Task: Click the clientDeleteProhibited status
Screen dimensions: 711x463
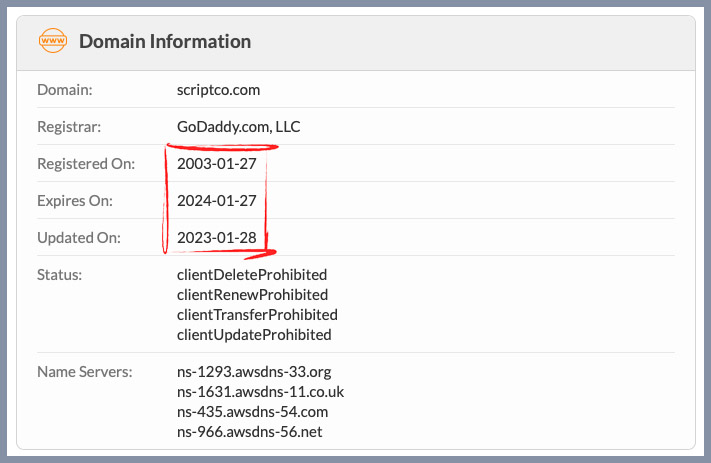Action: (x=252, y=275)
